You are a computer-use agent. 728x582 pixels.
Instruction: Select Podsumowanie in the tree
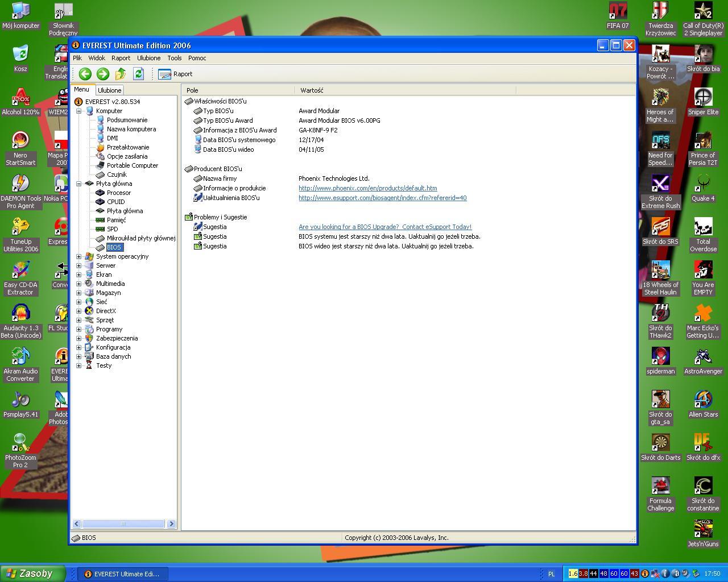tap(127, 120)
